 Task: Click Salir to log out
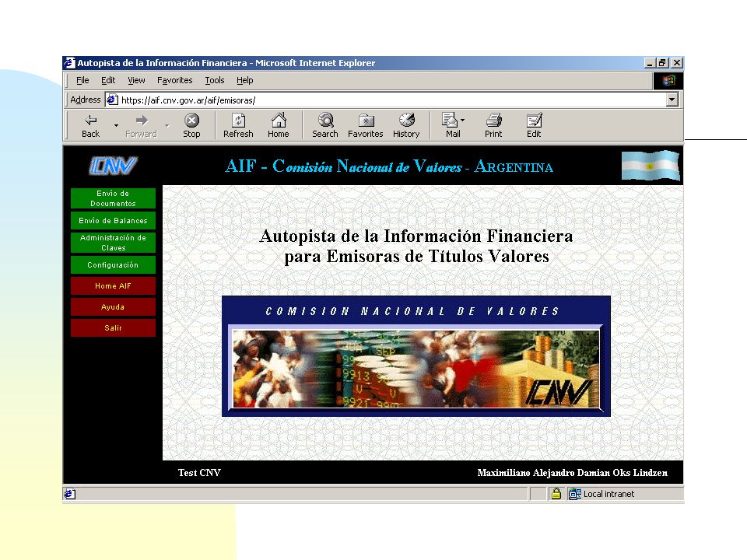coord(113,327)
